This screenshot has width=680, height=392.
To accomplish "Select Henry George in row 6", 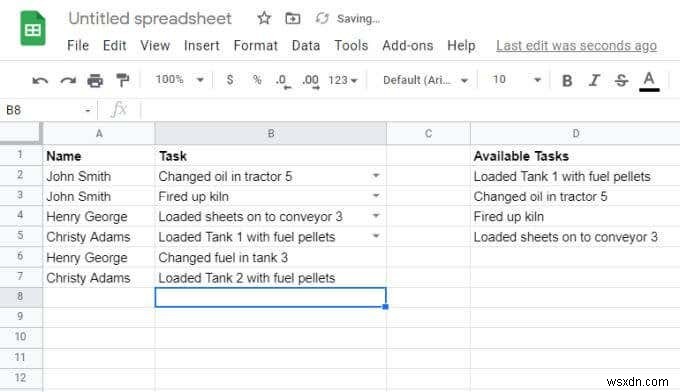I will point(99,258).
